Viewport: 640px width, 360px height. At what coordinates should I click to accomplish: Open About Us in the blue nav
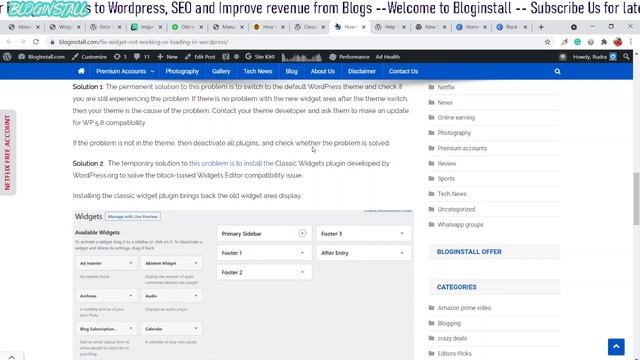tap(322, 71)
